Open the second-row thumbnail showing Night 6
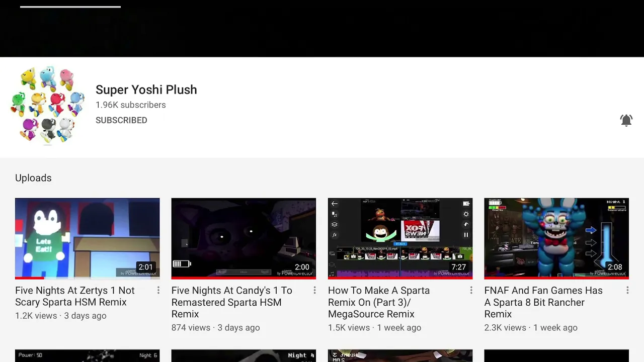 [87, 355]
